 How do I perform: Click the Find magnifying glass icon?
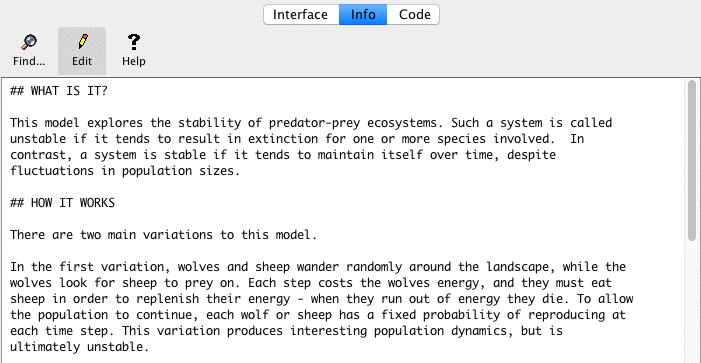(x=29, y=42)
